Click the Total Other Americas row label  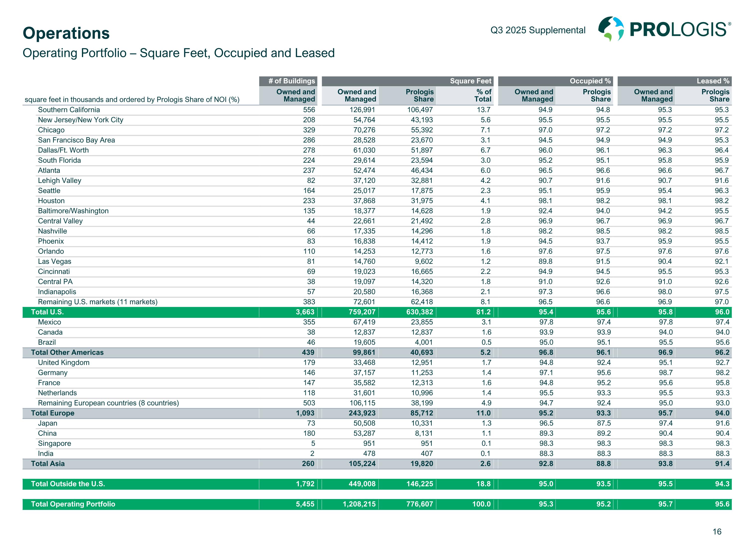point(67,352)
